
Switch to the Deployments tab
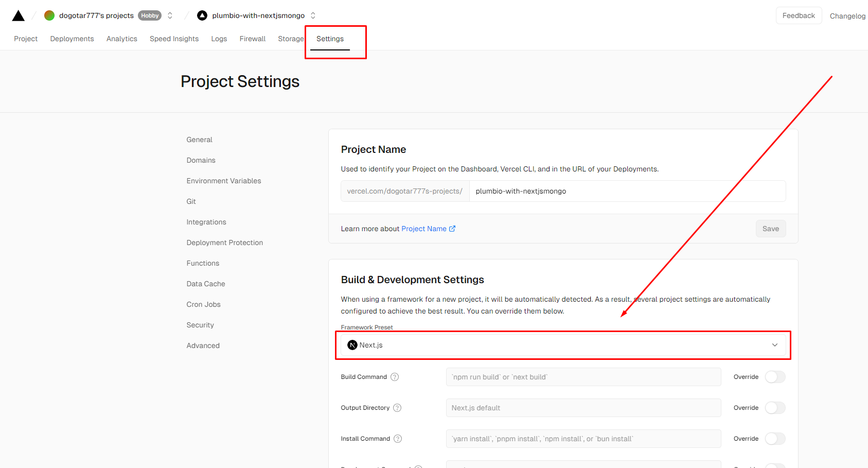(x=72, y=39)
